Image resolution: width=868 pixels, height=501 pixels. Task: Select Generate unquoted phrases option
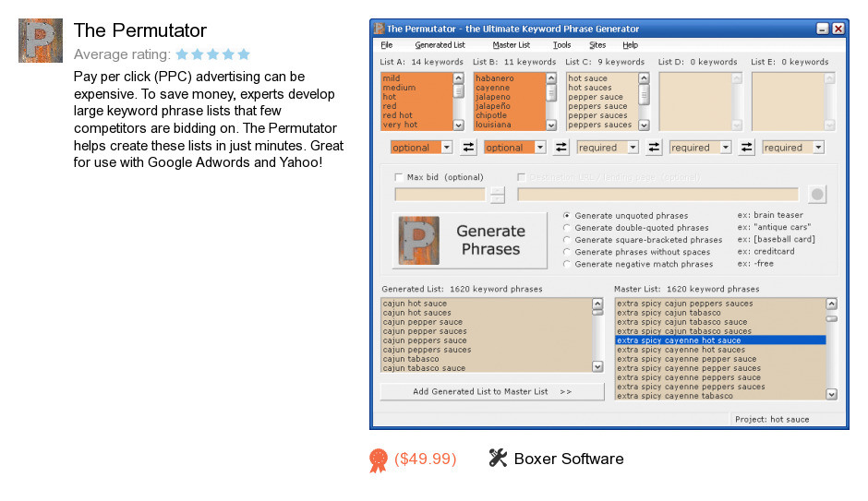click(566, 216)
